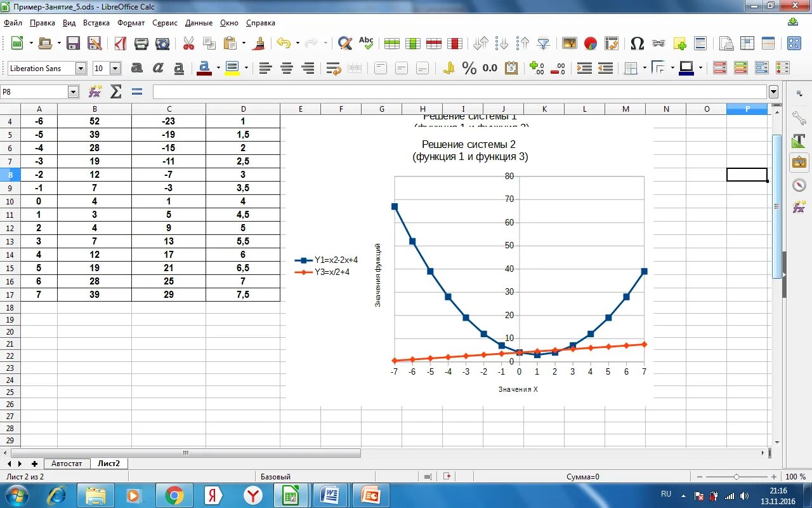Cut selection with scissors icon
Viewport: 812px width, 508px height.
188,43
